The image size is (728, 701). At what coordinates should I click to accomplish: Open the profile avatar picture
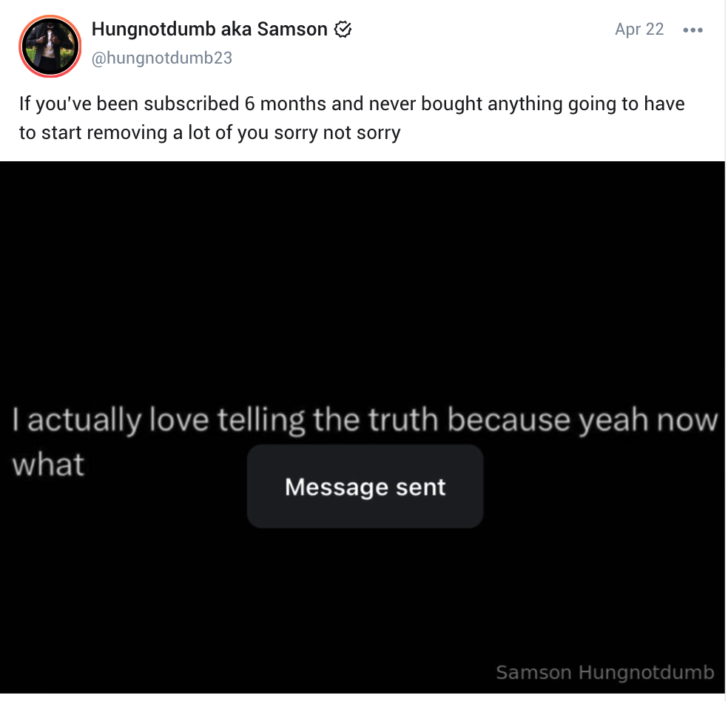50,46
